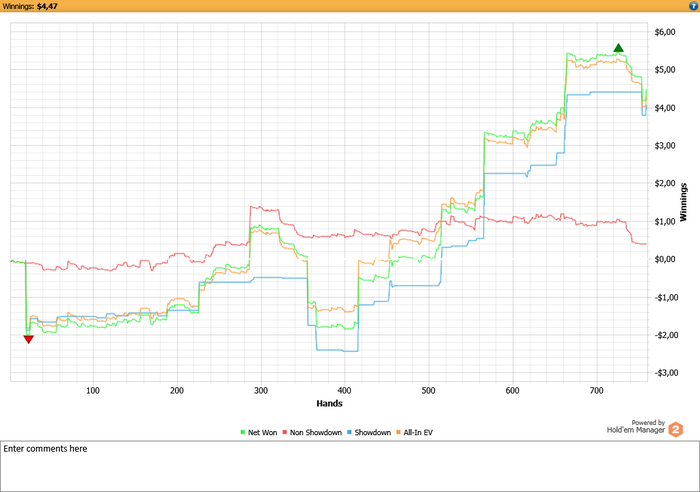Image resolution: width=700 pixels, height=492 pixels.
Task: Click the $1,00 y-axis label
Action: 665,221
